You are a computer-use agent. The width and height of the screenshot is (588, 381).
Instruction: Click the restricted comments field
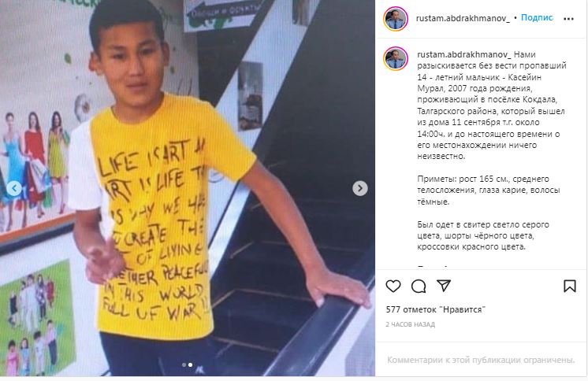pyautogui.click(x=481, y=360)
